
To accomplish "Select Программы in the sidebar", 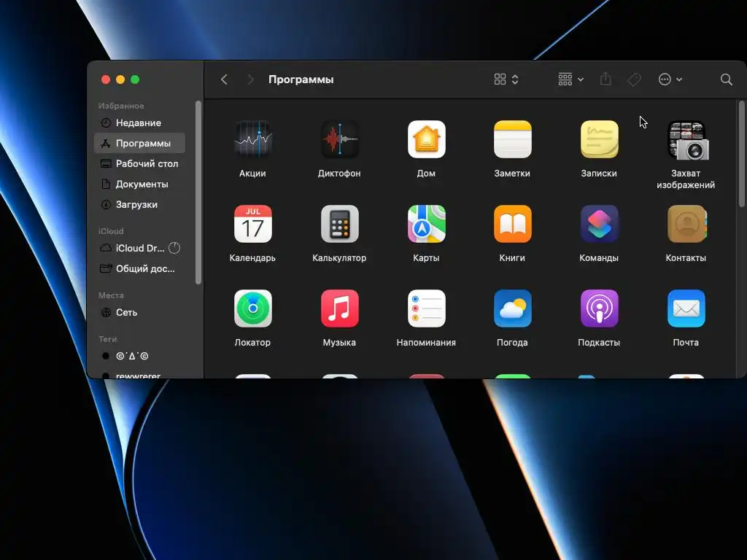I will pos(139,144).
